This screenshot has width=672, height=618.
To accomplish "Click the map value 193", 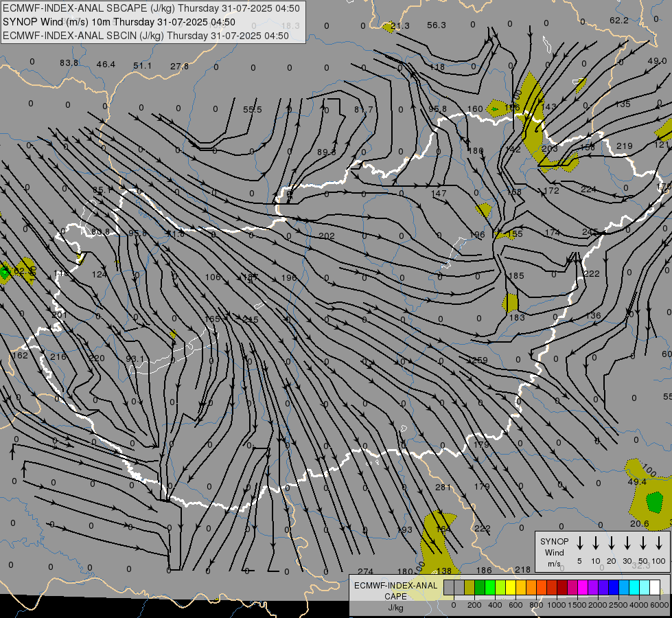I will (404, 530).
